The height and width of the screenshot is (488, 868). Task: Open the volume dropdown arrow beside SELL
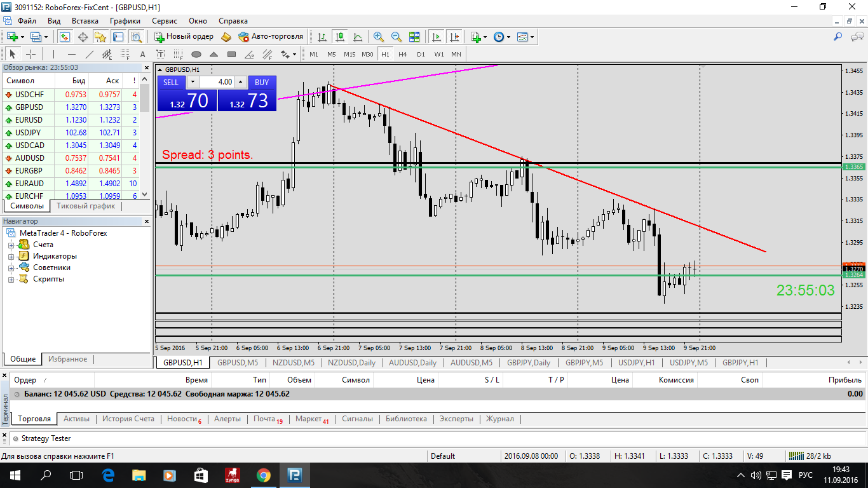coord(193,82)
